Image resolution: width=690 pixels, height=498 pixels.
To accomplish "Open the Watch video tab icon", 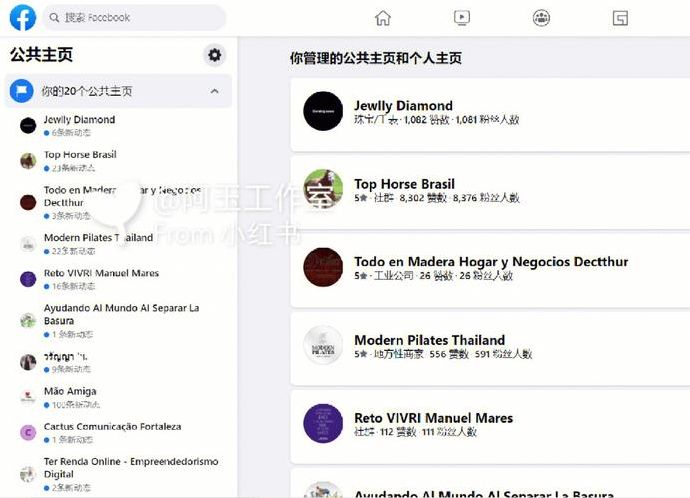I will pos(462,18).
